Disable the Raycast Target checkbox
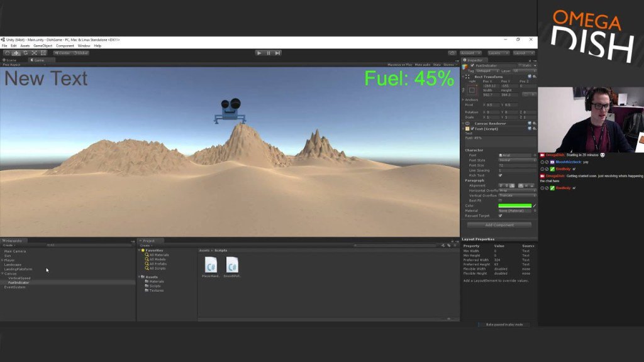Viewport: 644px width, 362px height. (x=501, y=215)
